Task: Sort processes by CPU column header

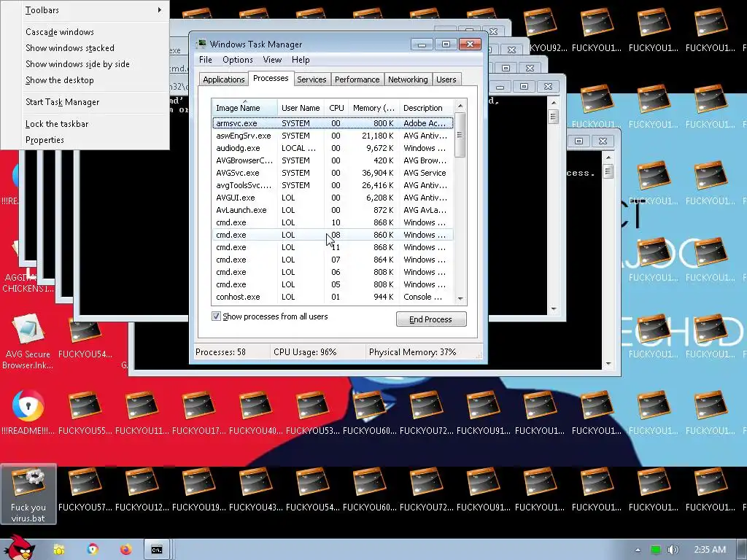Action: coord(336,108)
